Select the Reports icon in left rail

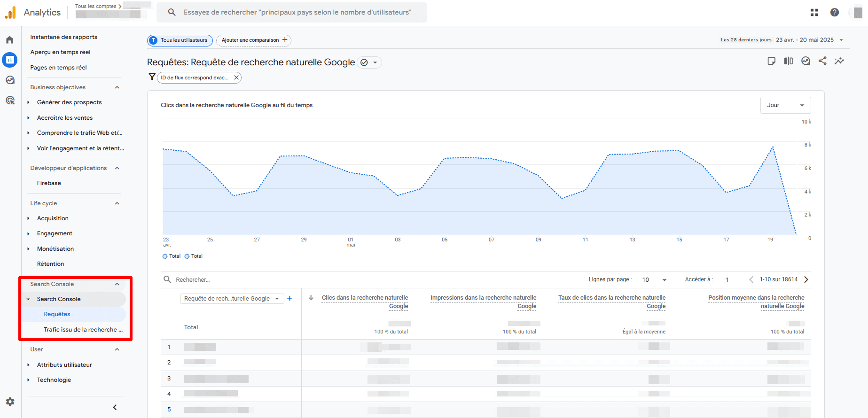(10, 60)
